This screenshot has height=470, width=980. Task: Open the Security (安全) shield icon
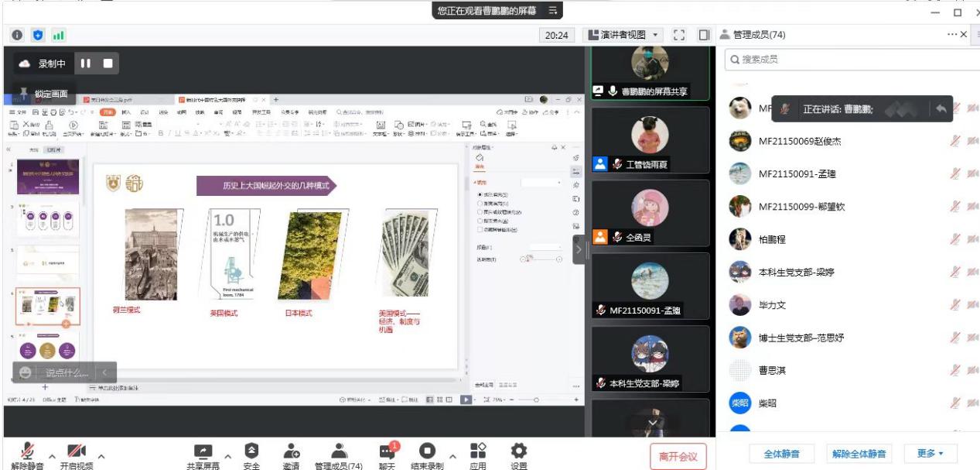[x=251, y=451]
